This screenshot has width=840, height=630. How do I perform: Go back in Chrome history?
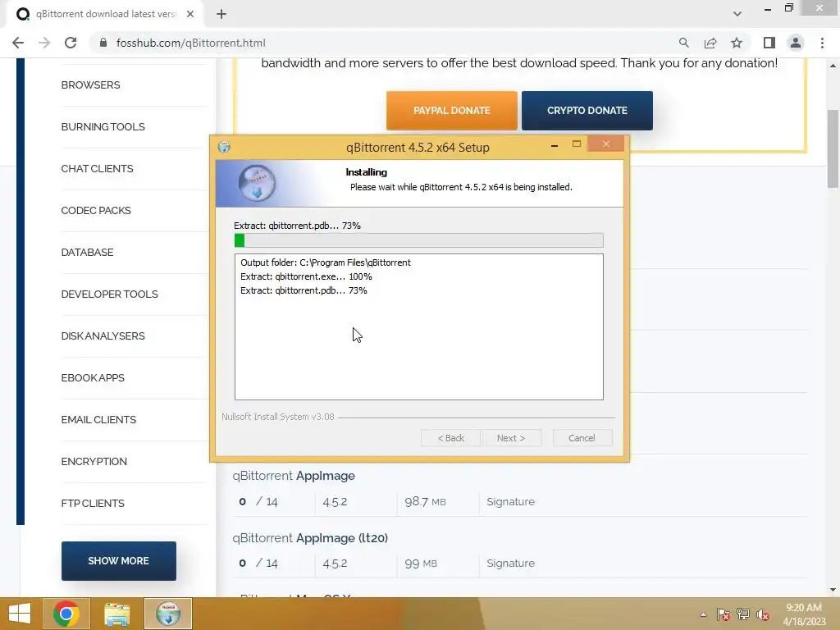pos(18,43)
